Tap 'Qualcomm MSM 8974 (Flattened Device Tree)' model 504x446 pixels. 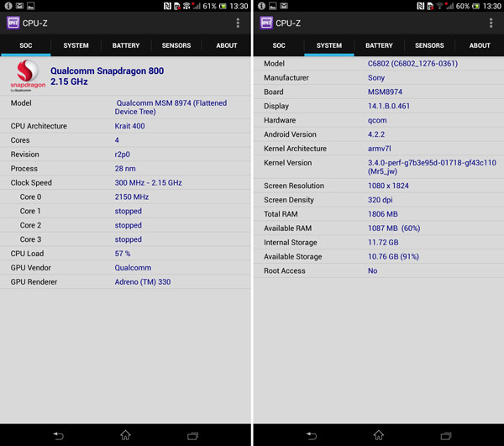point(171,108)
